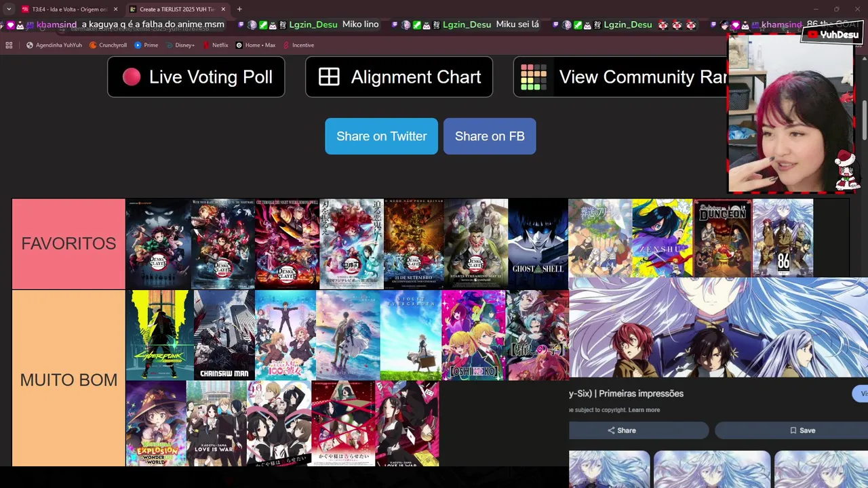This screenshot has width=868, height=488.
Task: Select Kaguya-sama poster with red crossed ribbons
Action: [343, 424]
